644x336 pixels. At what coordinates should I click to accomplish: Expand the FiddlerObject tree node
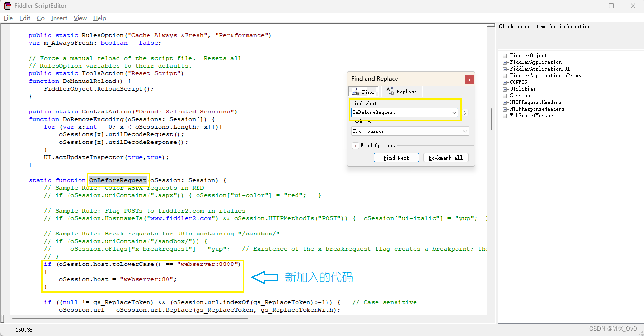pos(505,56)
